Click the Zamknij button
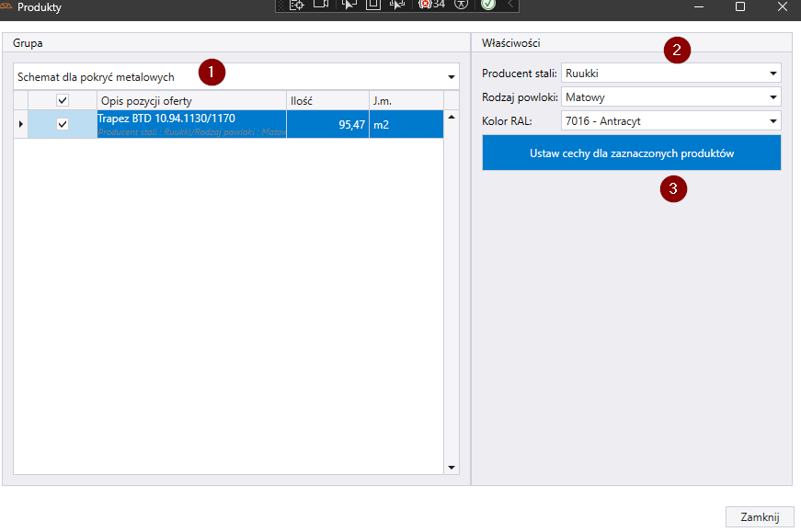The height and width of the screenshot is (532, 801). pyautogui.click(x=760, y=516)
